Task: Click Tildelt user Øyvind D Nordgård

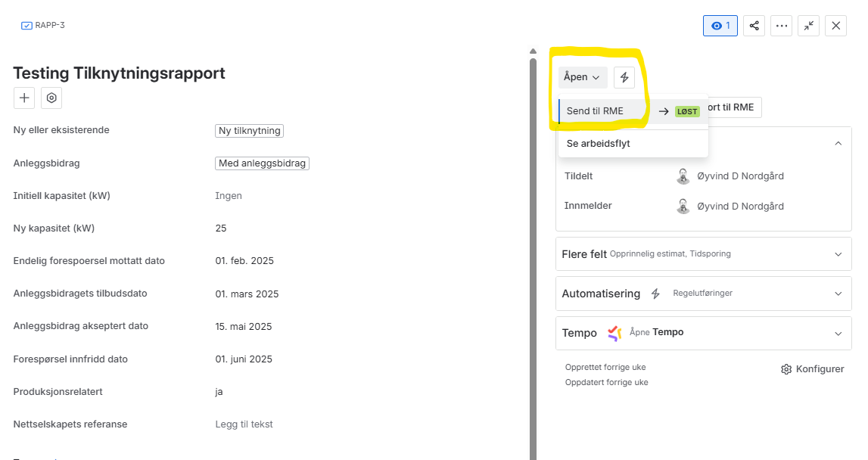Action: (739, 176)
